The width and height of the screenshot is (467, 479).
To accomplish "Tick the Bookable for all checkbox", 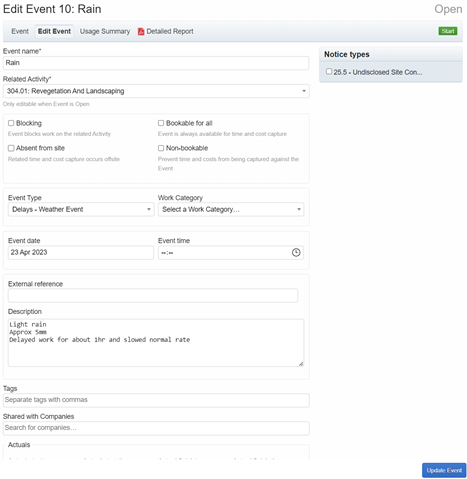I will [x=161, y=123].
